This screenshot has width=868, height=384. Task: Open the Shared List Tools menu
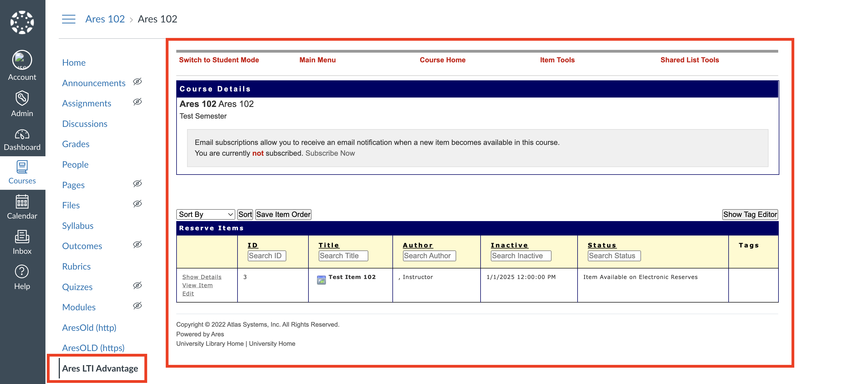(x=690, y=60)
